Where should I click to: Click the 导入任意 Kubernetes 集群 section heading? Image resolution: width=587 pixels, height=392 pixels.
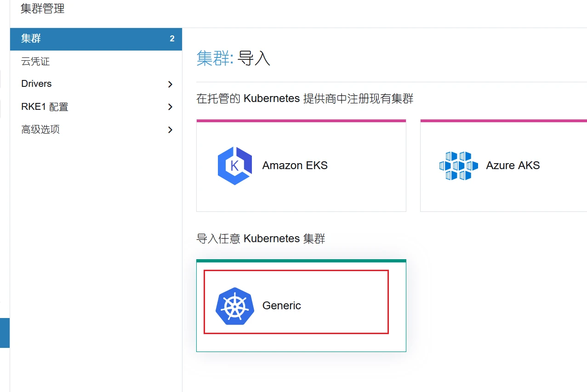[261, 239]
